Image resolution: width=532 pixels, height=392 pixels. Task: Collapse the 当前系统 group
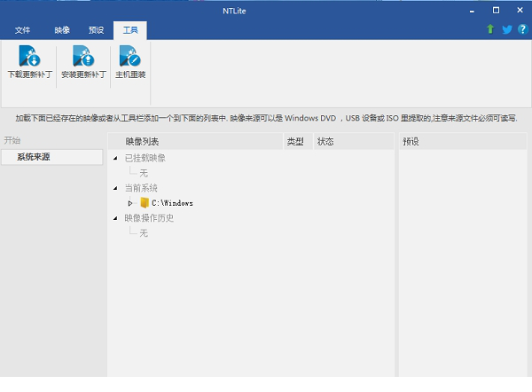[x=115, y=188]
